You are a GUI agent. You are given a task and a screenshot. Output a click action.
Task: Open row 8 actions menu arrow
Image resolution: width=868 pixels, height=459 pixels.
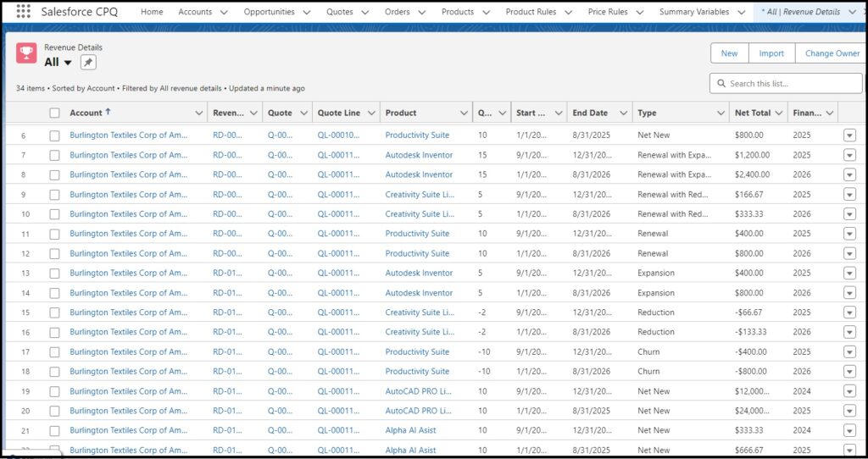coord(849,174)
